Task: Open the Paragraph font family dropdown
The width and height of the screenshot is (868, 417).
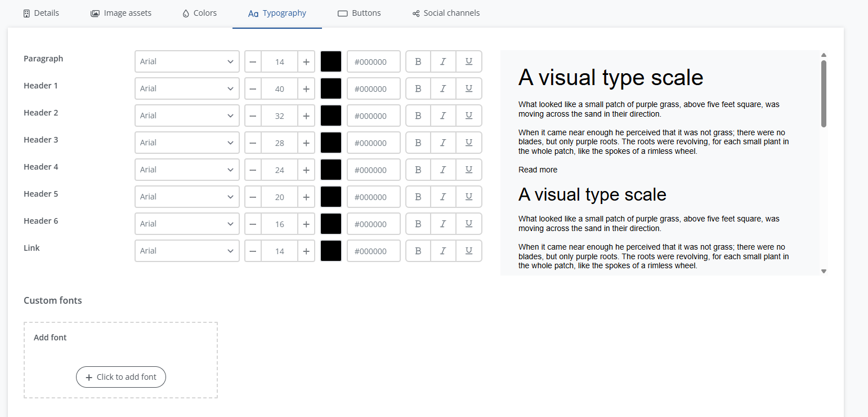Action: [x=187, y=61]
